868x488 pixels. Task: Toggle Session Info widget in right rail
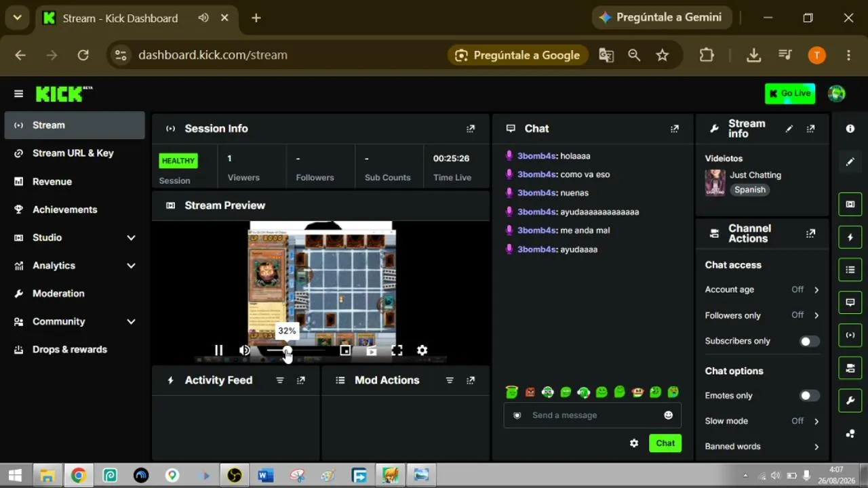point(850,335)
